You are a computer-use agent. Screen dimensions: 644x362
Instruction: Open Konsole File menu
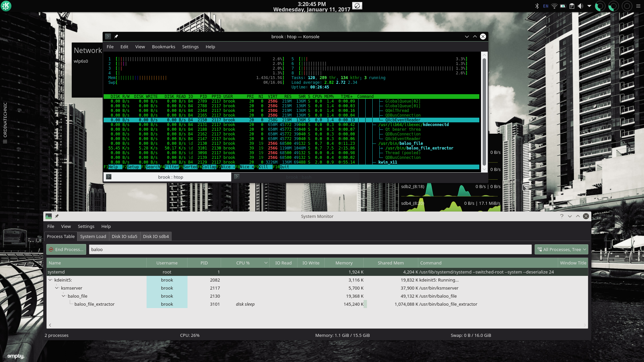pos(110,47)
